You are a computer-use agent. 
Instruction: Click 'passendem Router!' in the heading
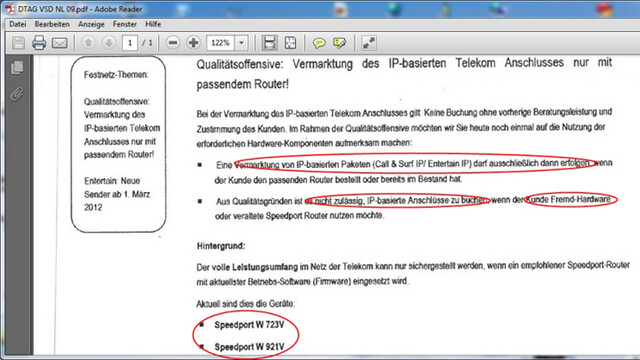point(242,84)
